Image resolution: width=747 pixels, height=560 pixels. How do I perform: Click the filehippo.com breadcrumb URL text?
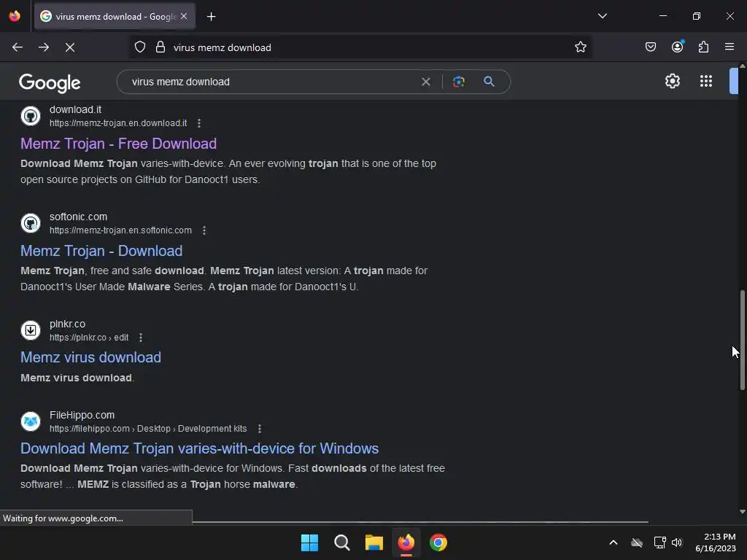click(148, 429)
